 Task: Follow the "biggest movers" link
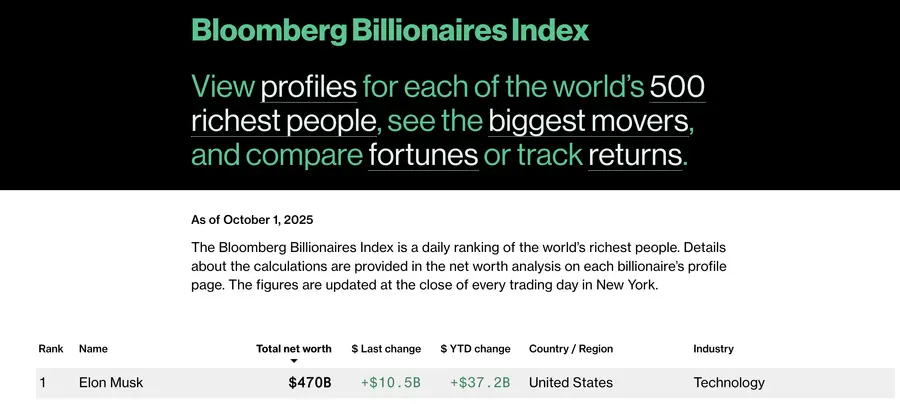point(589,121)
